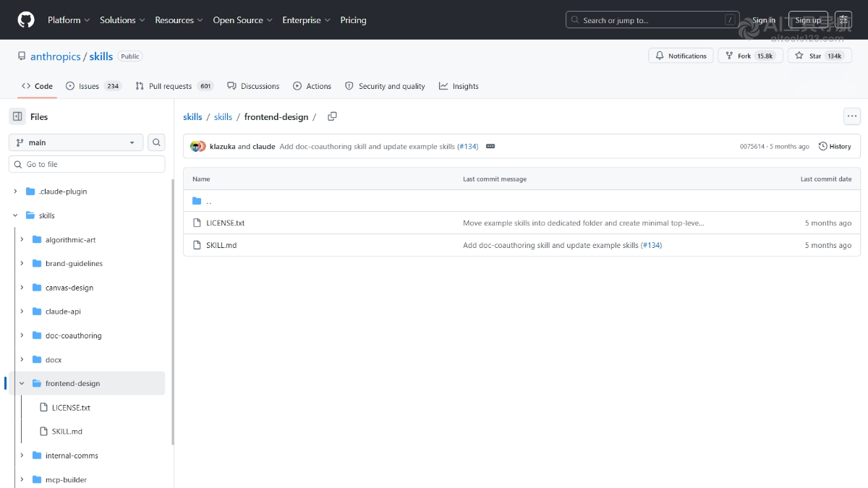Image resolution: width=868 pixels, height=488 pixels.
Task: Click the mcp-builder folder icon
Action: pyautogui.click(x=37, y=479)
